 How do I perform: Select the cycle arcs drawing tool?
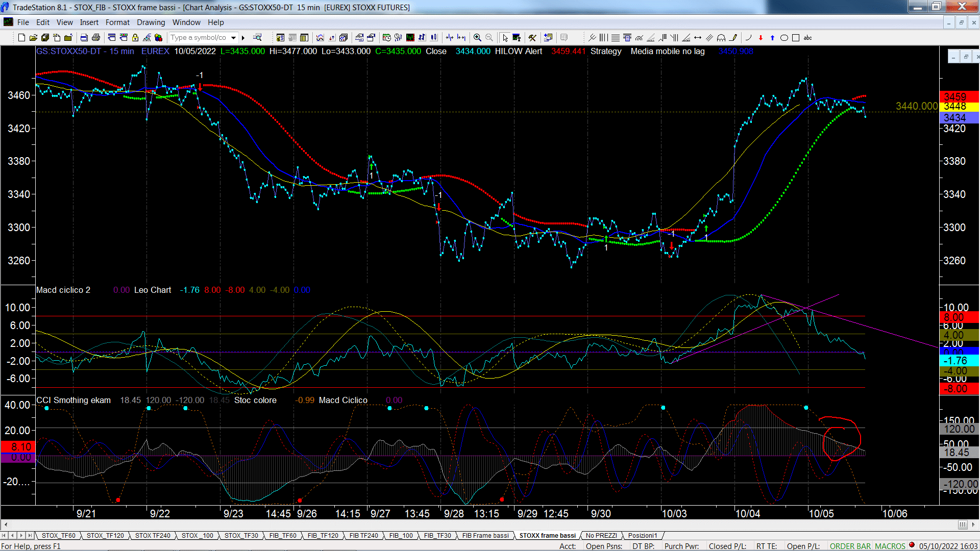pyautogui.click(x=721, y=38)
